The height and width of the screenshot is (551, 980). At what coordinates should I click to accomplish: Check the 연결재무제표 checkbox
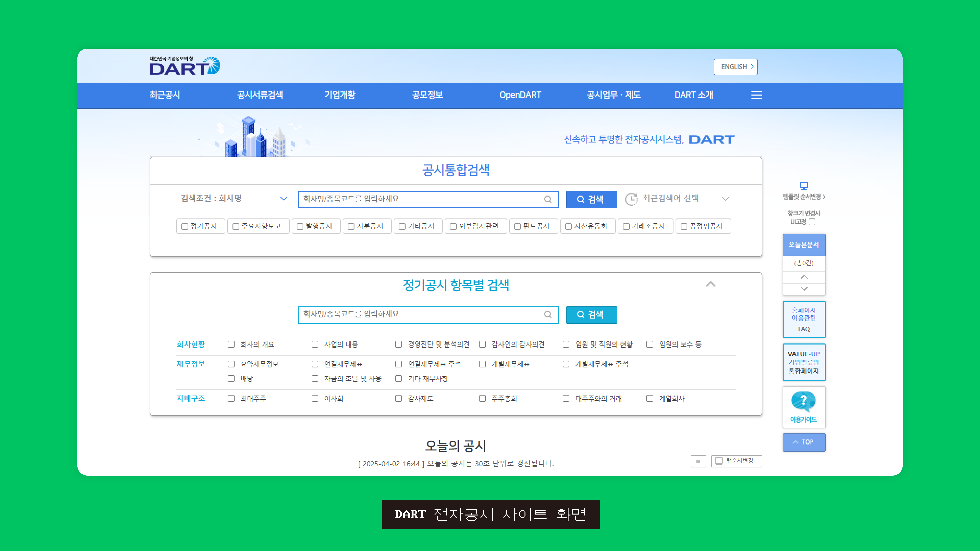click(315, 364)
